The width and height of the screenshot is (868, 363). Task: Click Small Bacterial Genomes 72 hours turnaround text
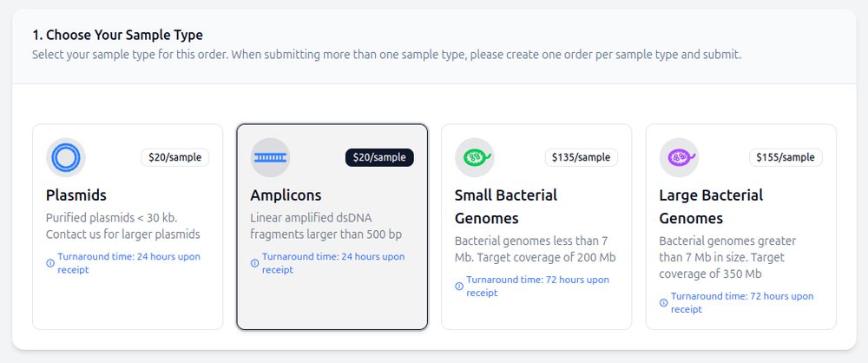537,287
